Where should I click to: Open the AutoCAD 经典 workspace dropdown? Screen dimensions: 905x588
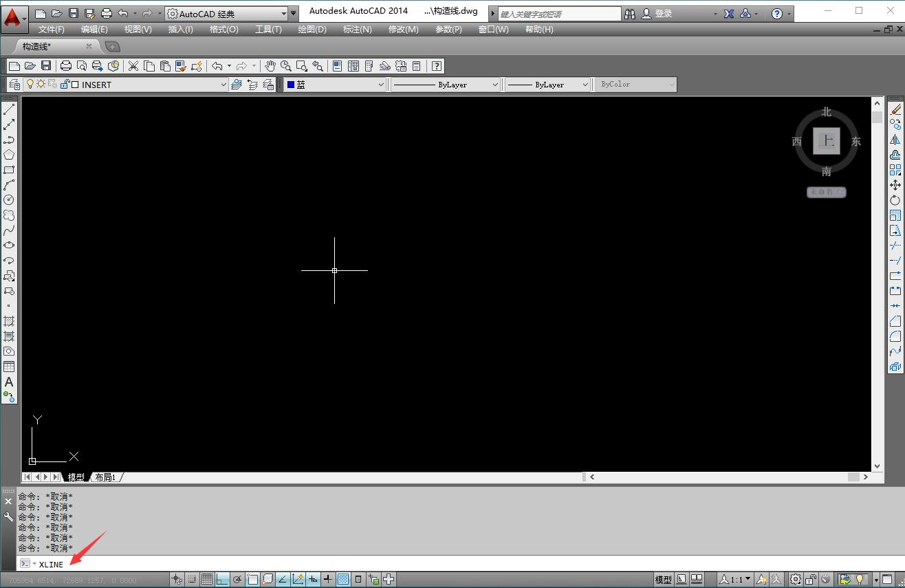click(x=284, y=12)
